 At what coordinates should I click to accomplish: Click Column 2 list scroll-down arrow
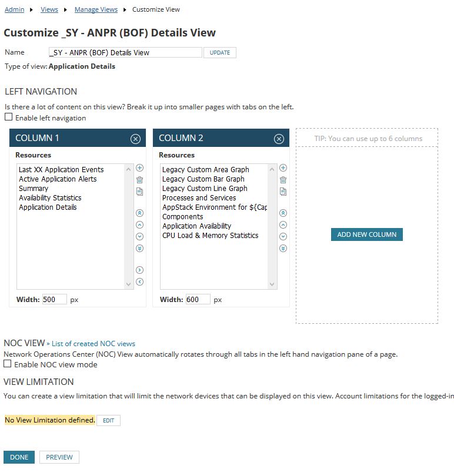pos(272,284)
